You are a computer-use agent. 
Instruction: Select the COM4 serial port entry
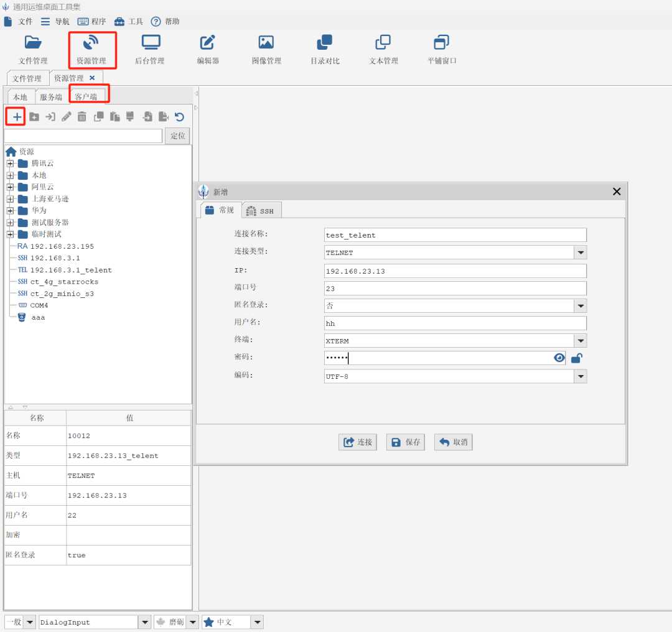34,305
